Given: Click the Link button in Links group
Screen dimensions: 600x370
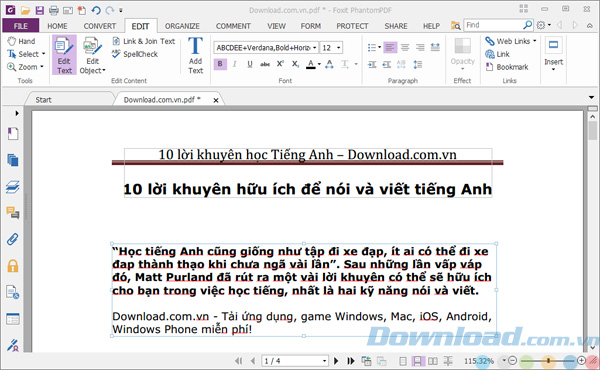Looking at the screenshot, I should click(x=497, y=54).
